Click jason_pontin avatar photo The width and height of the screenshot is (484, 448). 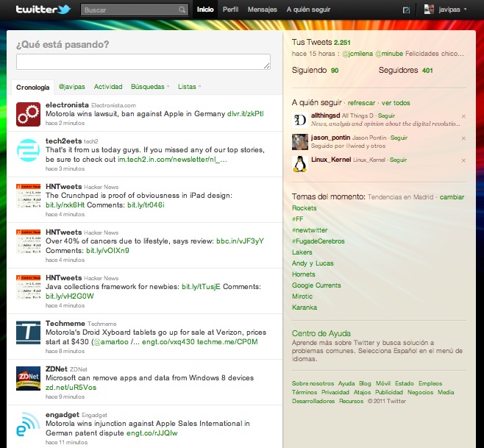[x=299, y=142]
